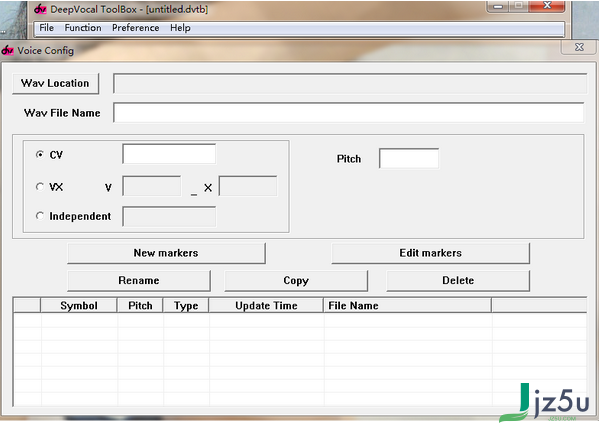Open the Preference menu
Image resolution: width=602 pixels, height=423 pixels.
pos(136,28)
